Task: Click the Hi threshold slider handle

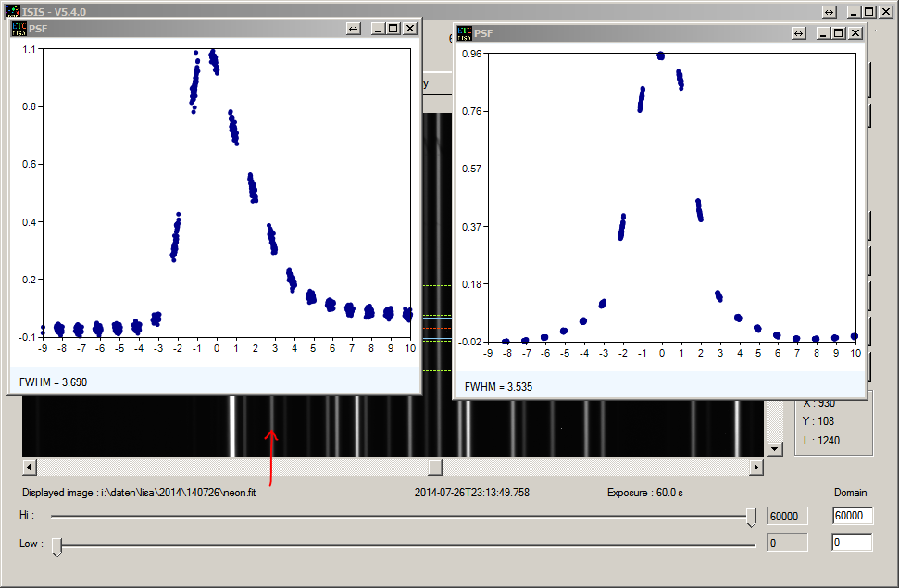Action: [752, 517]
